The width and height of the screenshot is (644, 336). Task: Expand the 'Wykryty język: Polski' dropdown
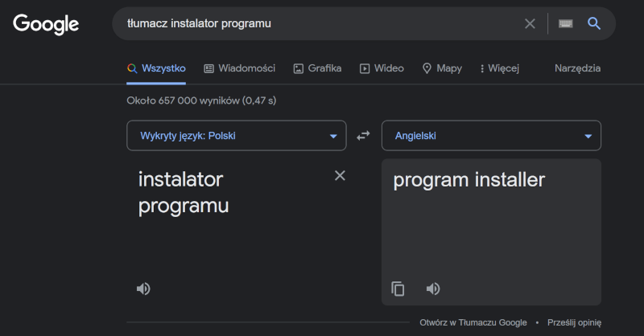(x=236, y=136)
